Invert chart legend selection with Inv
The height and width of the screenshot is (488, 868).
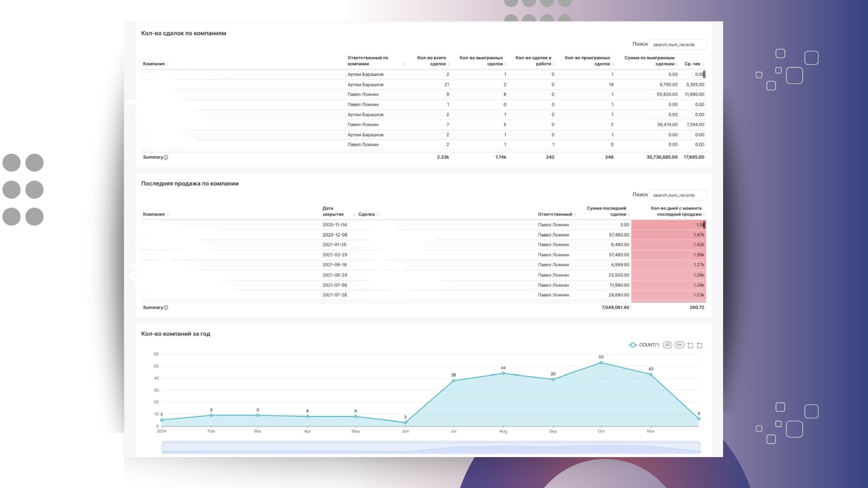[679, 345]
